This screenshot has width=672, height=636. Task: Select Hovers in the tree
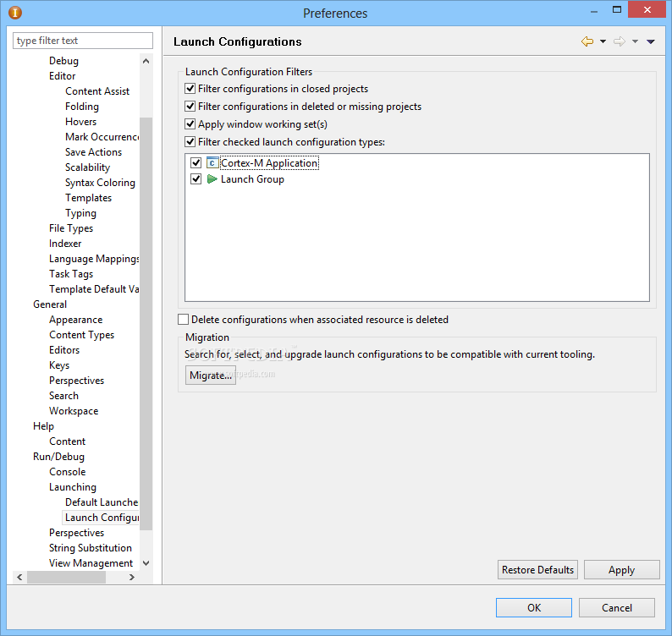click(x=81, y=122)
